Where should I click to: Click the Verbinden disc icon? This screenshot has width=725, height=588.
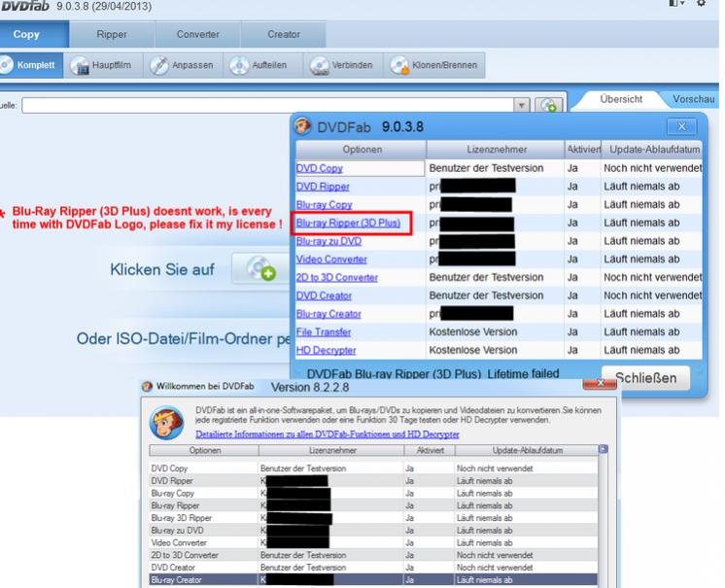point(320,66)
